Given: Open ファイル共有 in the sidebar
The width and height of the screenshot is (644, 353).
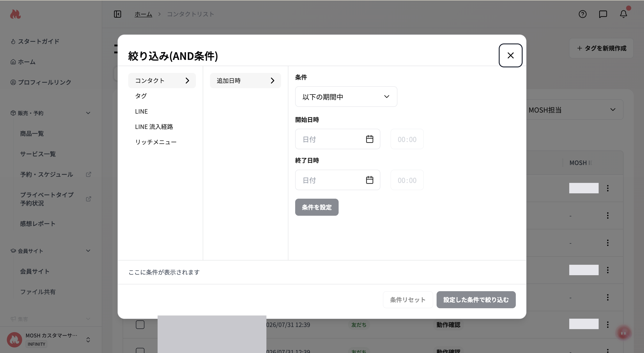Looking at the screenshot, I should coord(38,292).
